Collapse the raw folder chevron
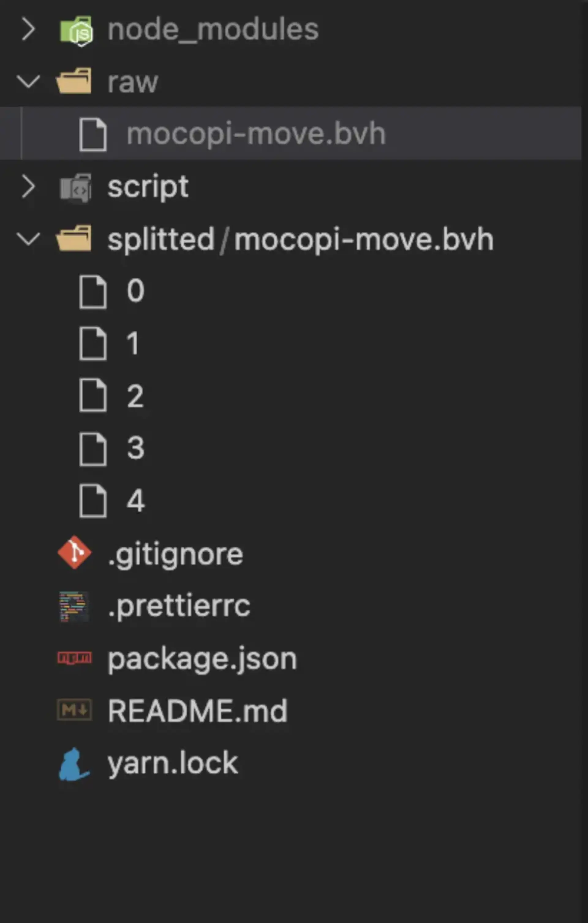Image resolution: width=588 pixels, height=923 pixels. (x=28, y=81)
